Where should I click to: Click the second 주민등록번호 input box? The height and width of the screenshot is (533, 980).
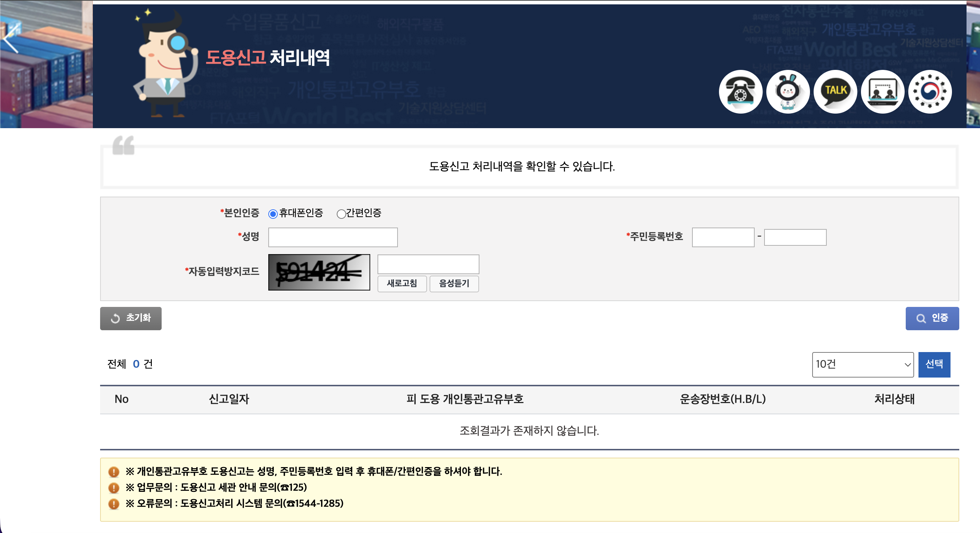(795, 237)
